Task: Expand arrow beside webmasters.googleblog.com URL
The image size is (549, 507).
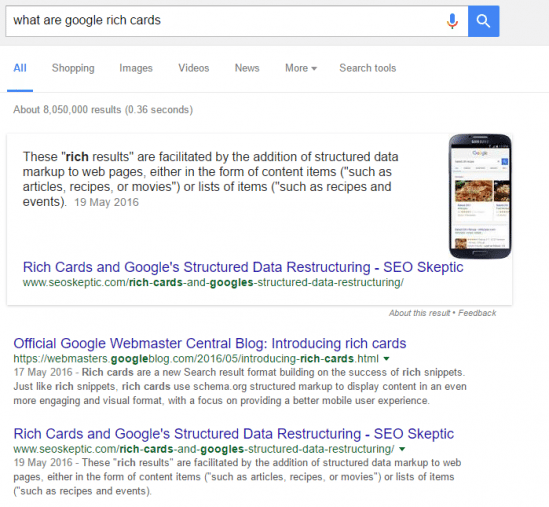Action: tap(387, 359)
